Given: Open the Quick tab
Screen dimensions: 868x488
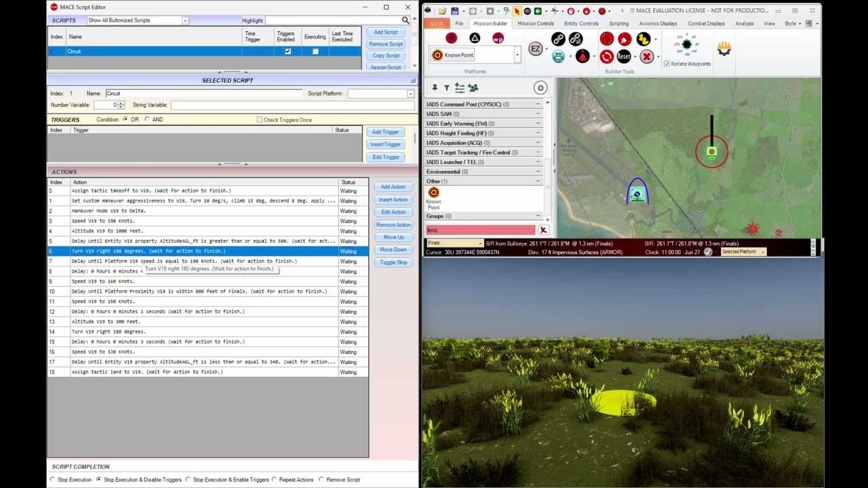Looking at the screenshot, I should (437, 24).
